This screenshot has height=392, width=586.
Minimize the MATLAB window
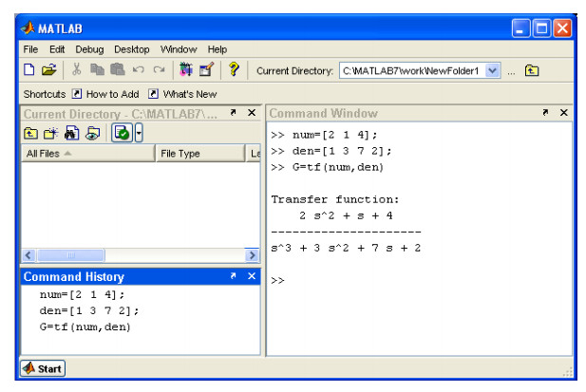tap(521, 28)
